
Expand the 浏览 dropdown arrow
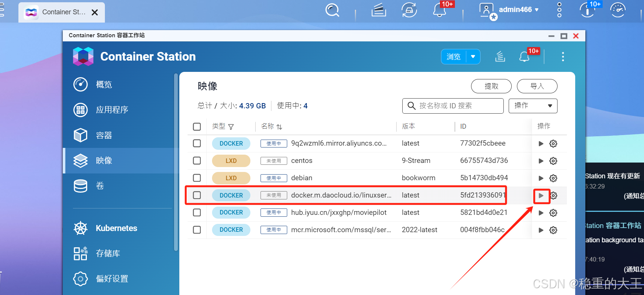coord(473,57)
